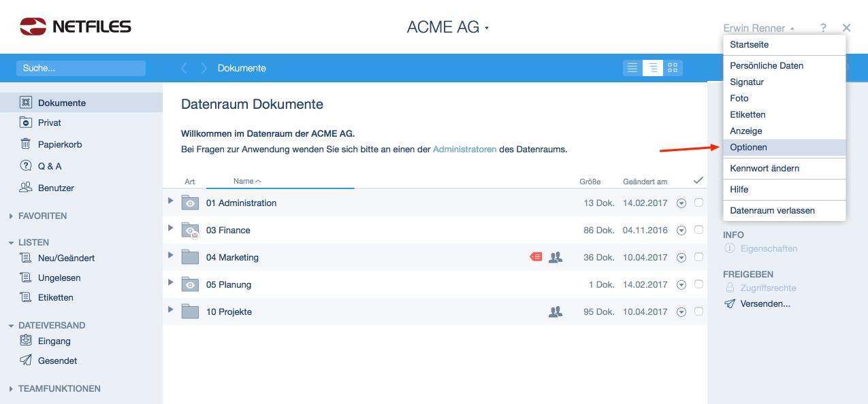868x404 pixels.
Task: Open Q & A section icon
Action: 26,166
